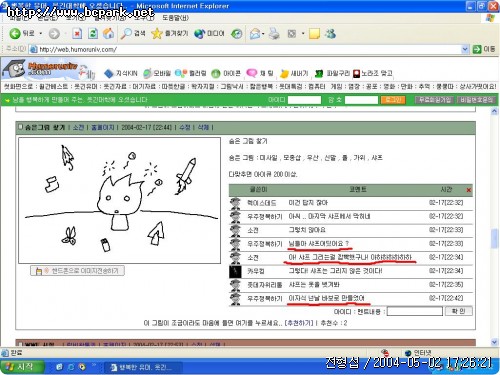Go to the 공포 category
This screenshot has width=500, height=375.
coord(372,87)
